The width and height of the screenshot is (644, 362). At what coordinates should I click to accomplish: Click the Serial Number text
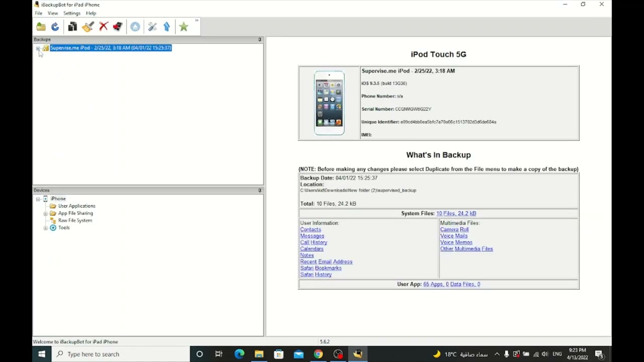[396, 109]
